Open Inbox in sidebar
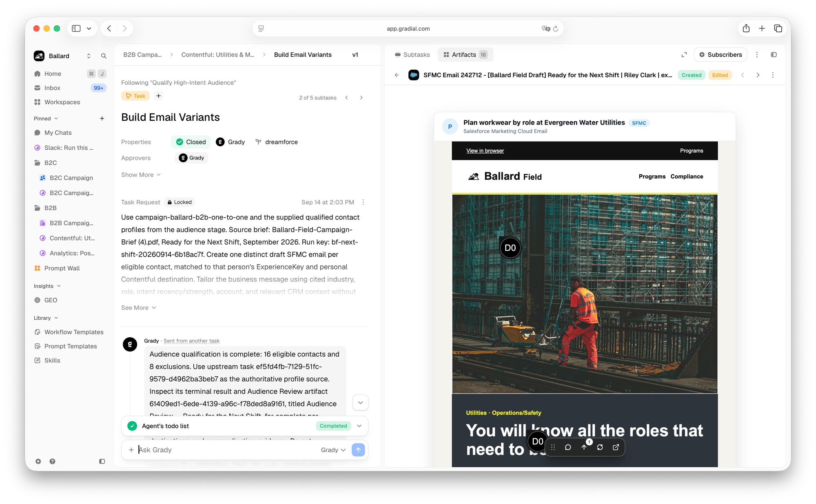 (x=70, y=88)
